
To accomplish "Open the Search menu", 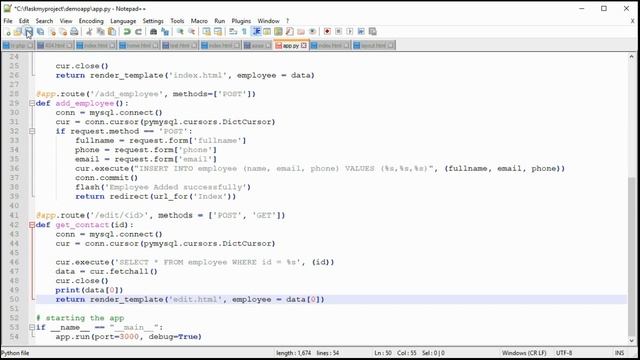I will click(x=44, y=21).
